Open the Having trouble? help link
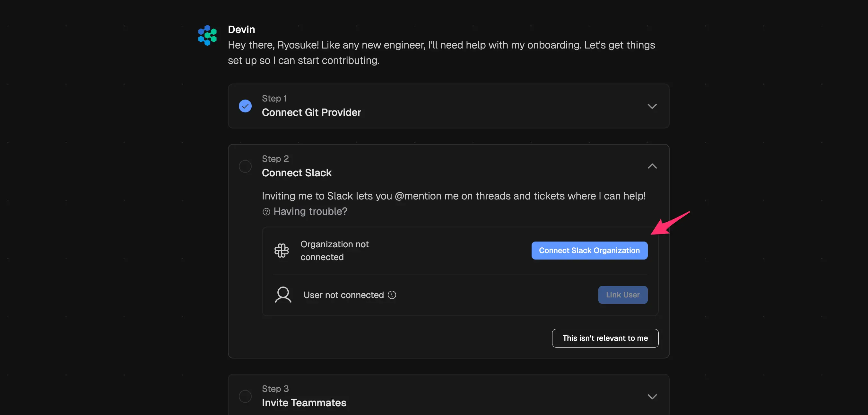868x415 pixels. [x=310, y=211]
